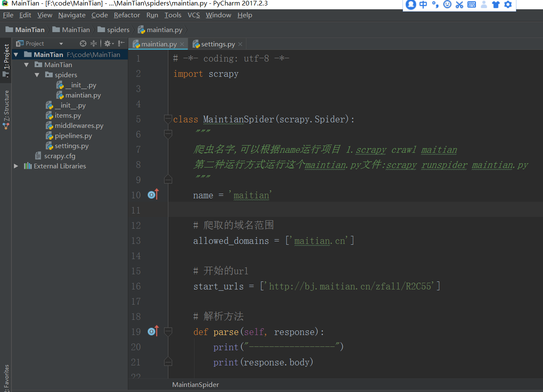
Task: Collapse the spiders folder
Action: click(37, 75)
